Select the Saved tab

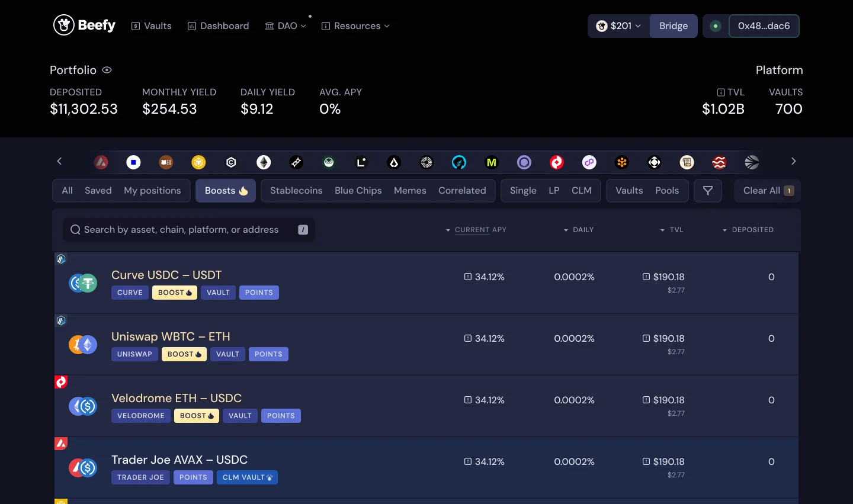98,191
